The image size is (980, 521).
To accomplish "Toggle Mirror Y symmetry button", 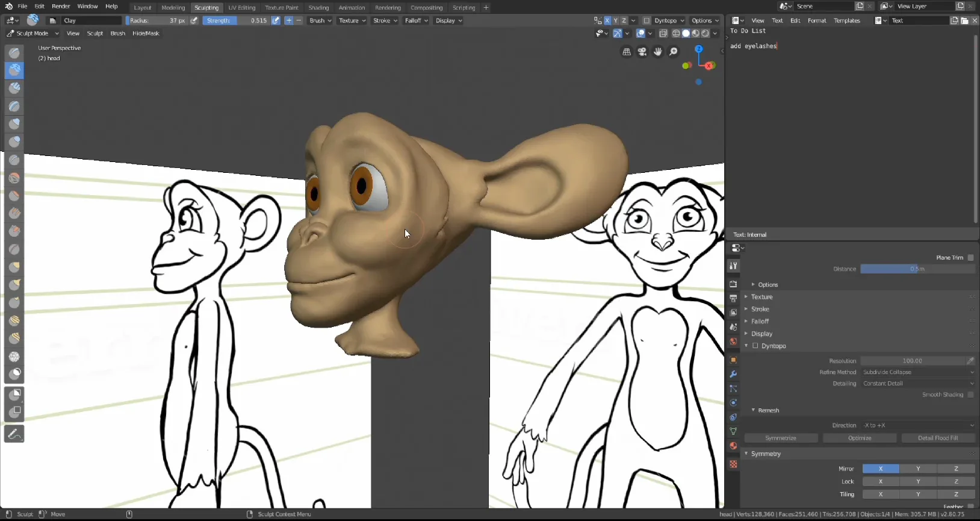I will pos(918,469).
